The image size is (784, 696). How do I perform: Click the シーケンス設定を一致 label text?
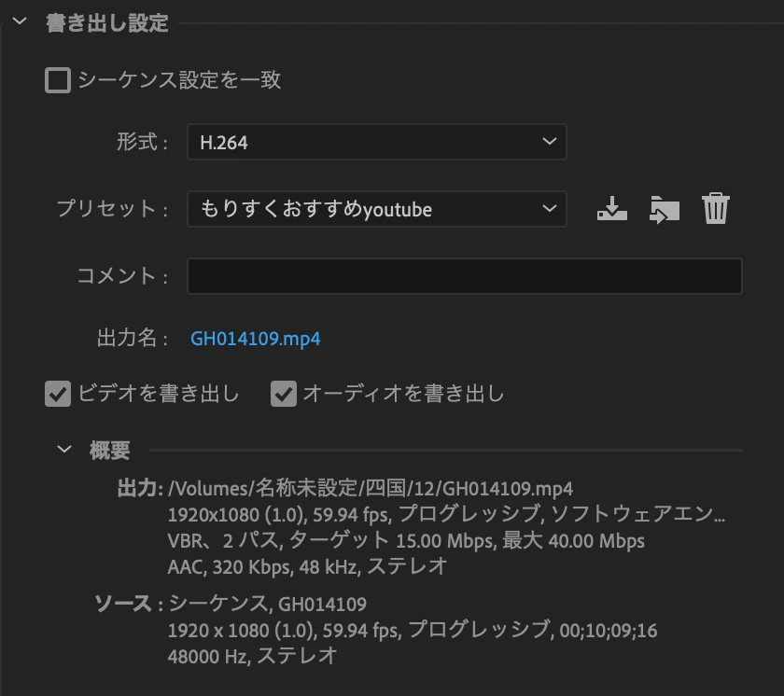(179, 80)
